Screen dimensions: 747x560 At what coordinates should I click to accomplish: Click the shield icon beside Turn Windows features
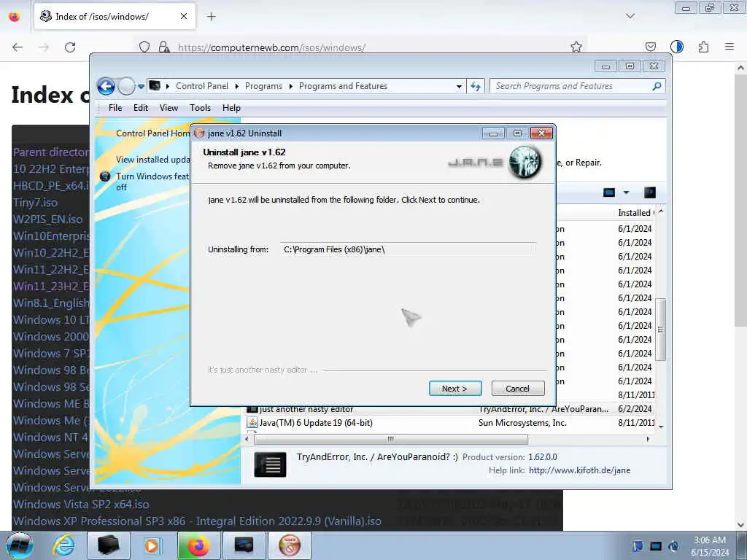pos(105,176)
